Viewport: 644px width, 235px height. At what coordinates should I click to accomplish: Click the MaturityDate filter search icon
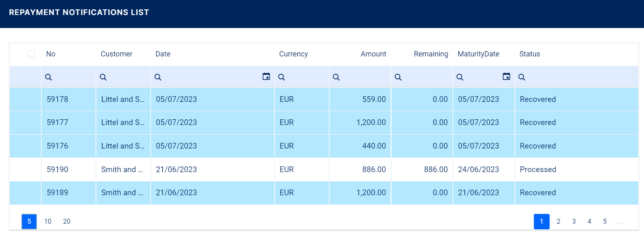click(x=460, y=77)
